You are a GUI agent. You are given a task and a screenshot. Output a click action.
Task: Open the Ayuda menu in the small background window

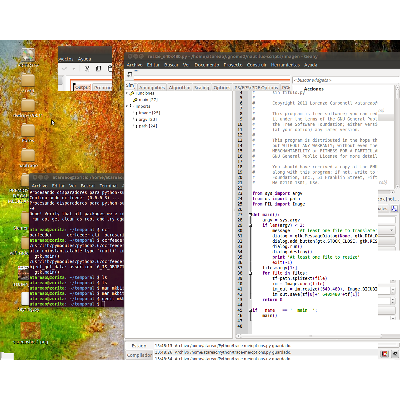(x=84, y=59)
